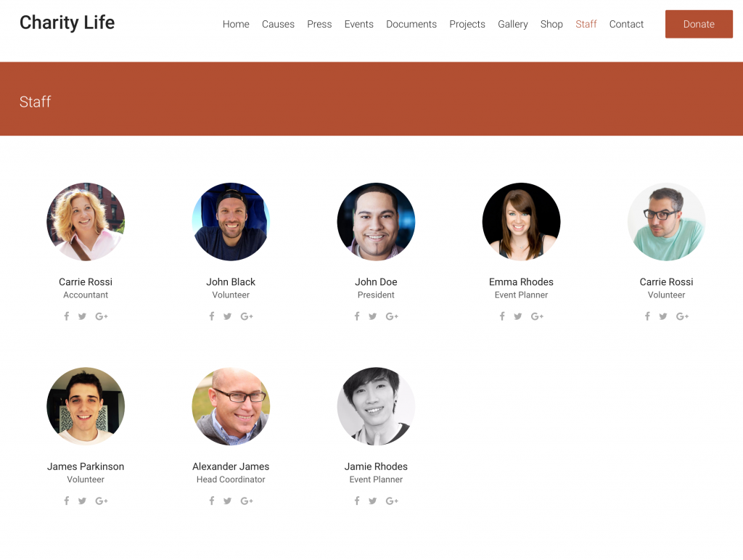Open the Google+ link under James Parkinson
Image resolution: width=743 pixels, height=560 pixels.
(102, 501)
